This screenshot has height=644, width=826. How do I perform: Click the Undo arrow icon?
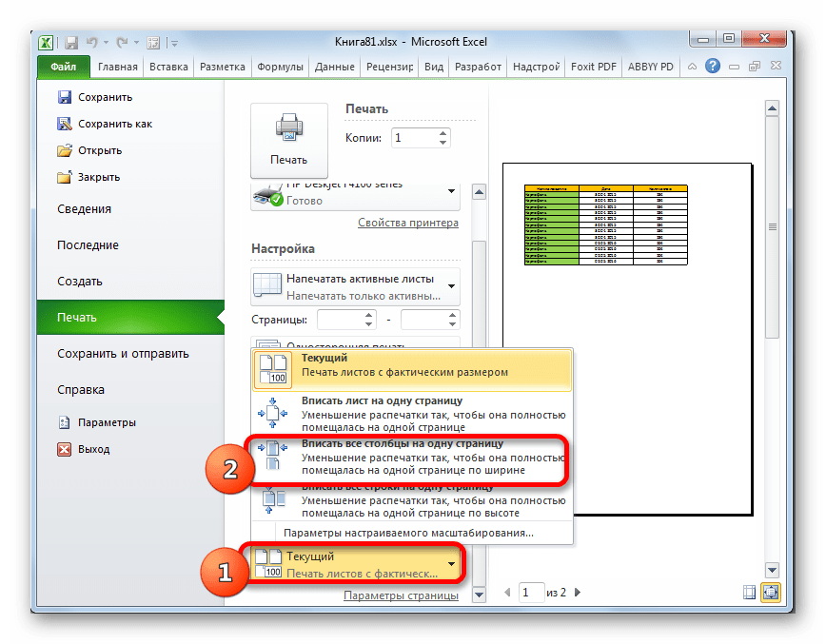coord(92,42)
